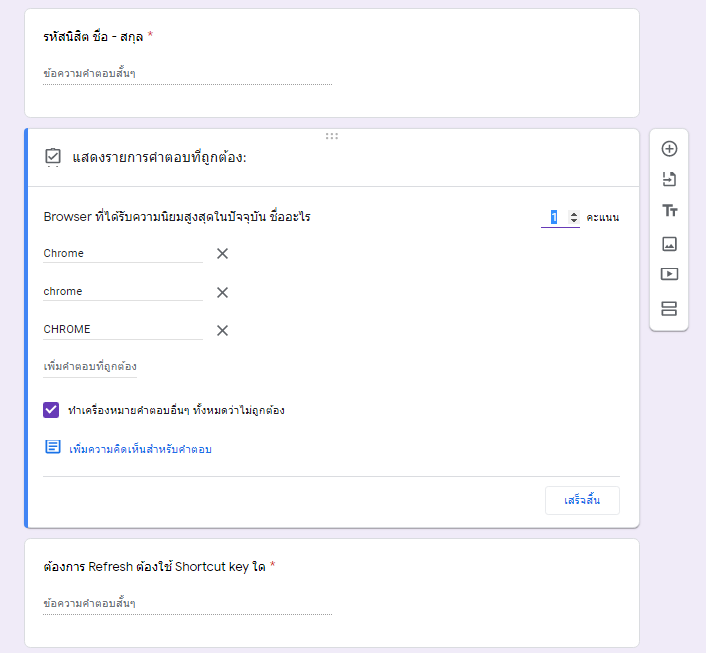Delete the "CHROME" uppercase answer
Screen dimensions: 706x653
[x=222, y=330]
